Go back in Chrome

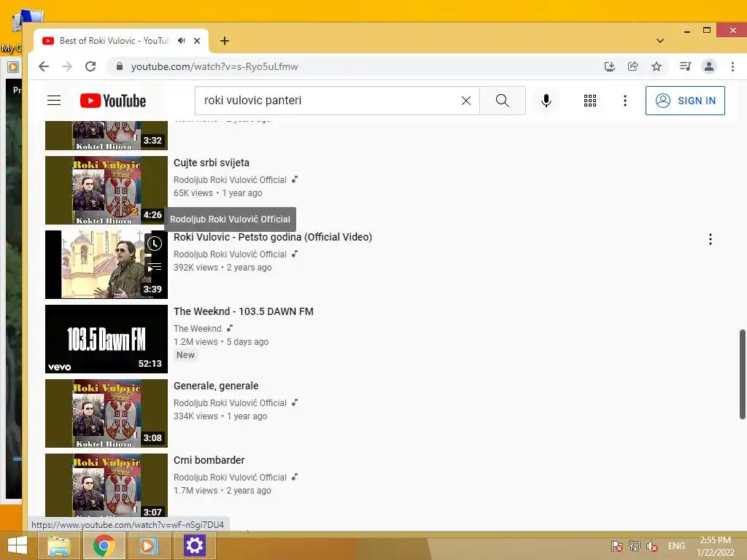pyautogui.click(x=44, y=66)
